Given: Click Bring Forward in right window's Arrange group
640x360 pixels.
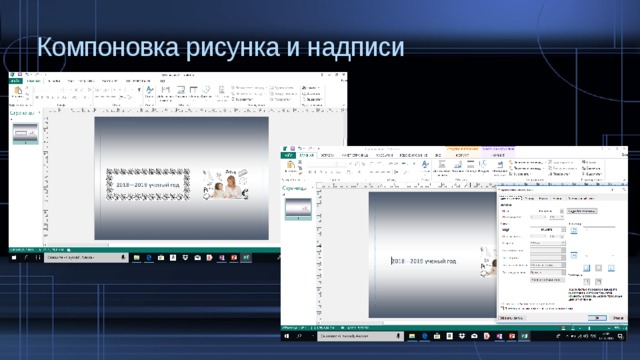Looking at the screenshot, I should point(526,162).
